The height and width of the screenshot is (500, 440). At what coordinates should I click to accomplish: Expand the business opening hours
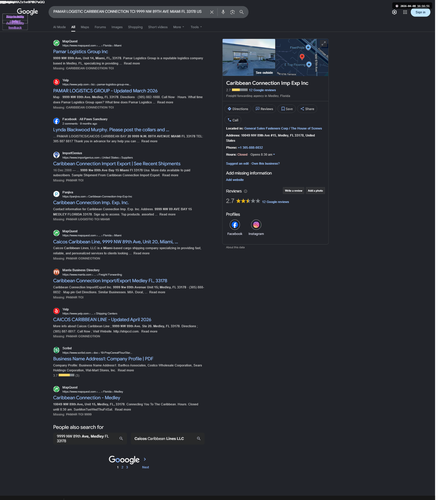[x=262, y=154]
